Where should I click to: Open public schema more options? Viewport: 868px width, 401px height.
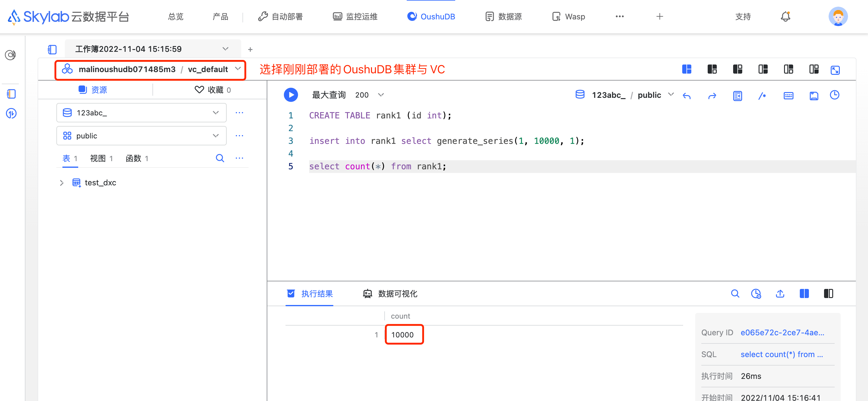tap(239, 135)
